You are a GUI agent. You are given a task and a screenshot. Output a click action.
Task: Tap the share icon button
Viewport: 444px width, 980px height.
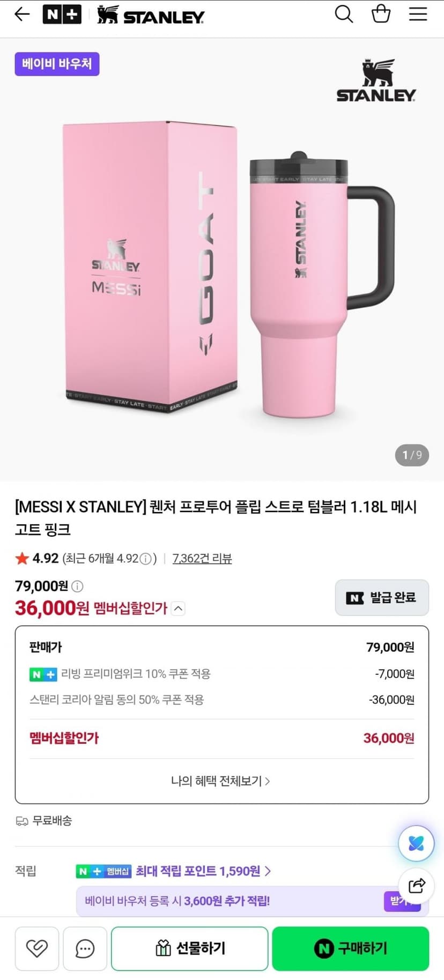(x=416, y=886)
